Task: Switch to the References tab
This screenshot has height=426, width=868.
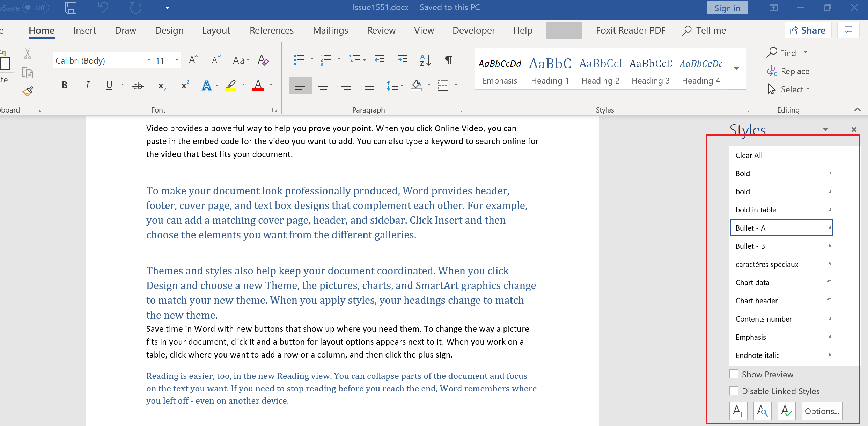Action: [271, 30]
